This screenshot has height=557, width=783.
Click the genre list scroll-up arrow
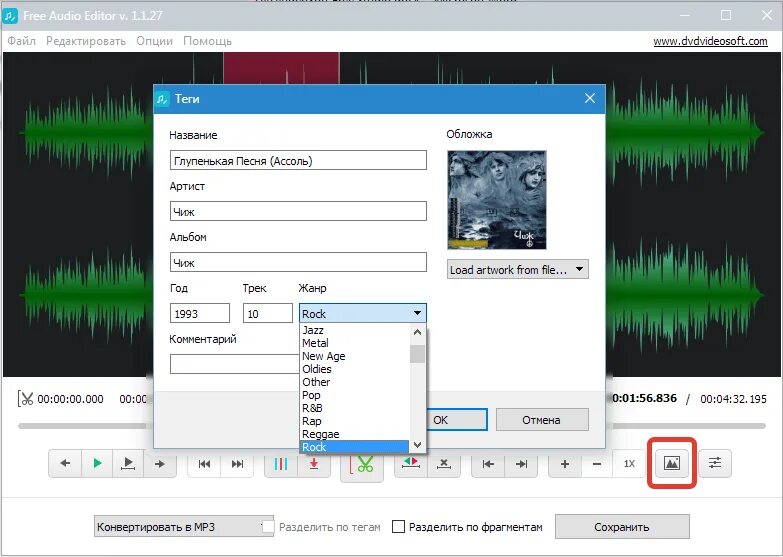click(x=417, y=332)
